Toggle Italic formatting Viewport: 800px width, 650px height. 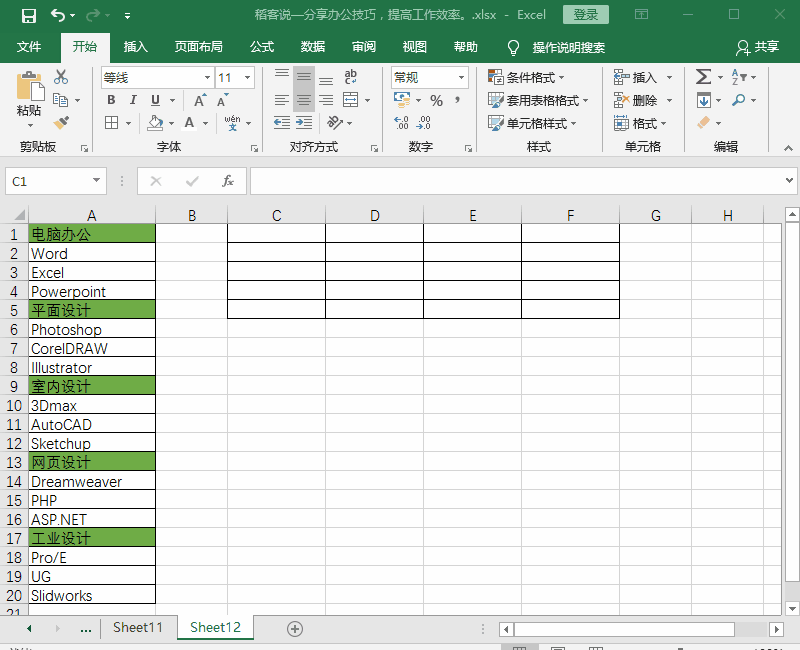click(133, 100)
